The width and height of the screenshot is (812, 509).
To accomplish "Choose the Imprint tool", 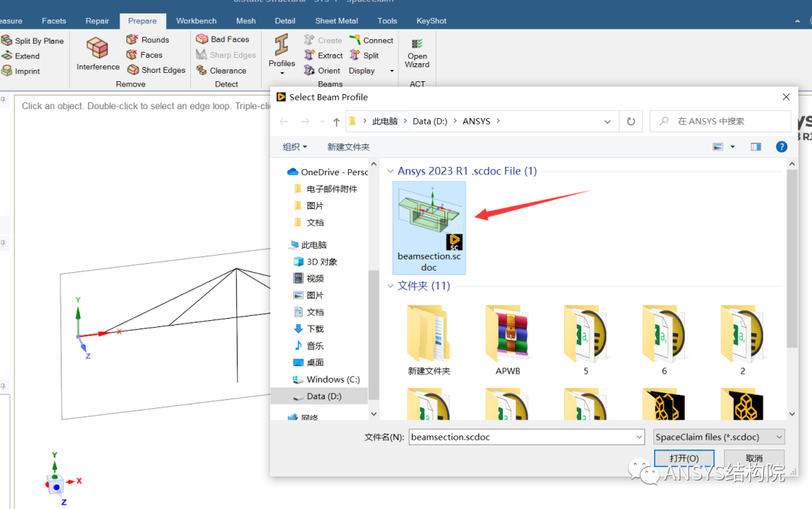I will pos(21,71).
